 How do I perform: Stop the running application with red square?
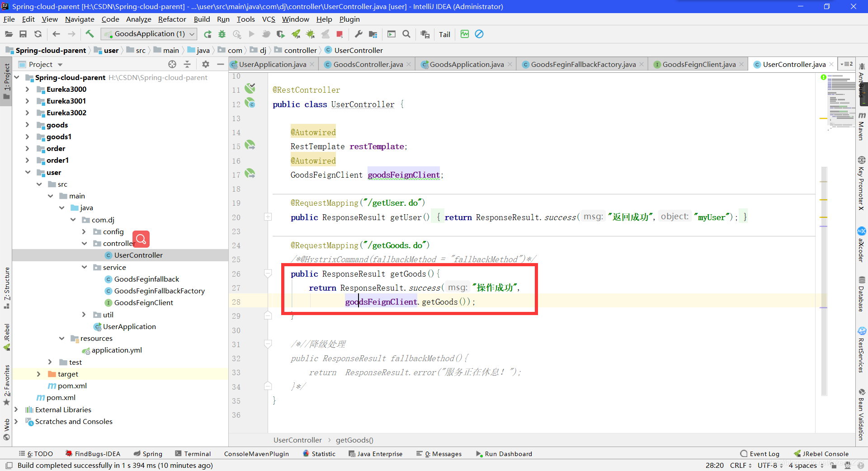click(x=340, y=34)
